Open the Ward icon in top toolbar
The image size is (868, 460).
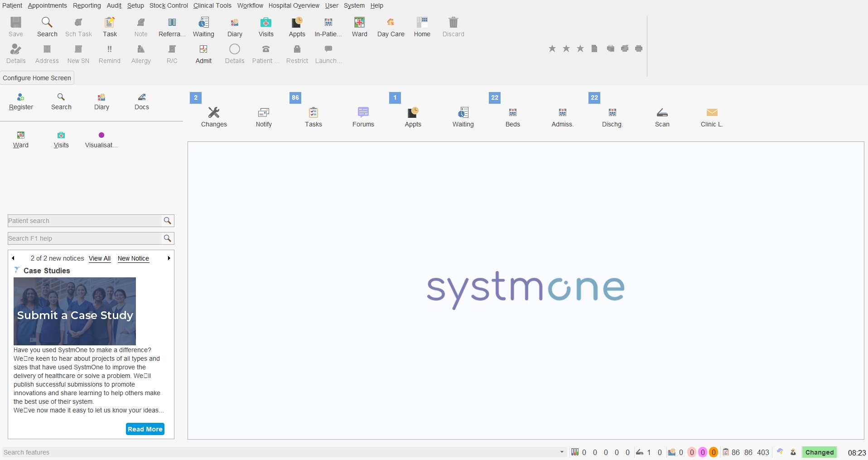tap(360, 27)
